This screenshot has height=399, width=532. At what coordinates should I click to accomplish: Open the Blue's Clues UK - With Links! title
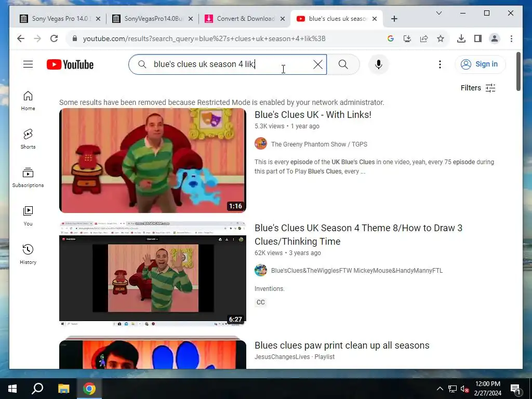pyautogui.click(x=313, y=115)
